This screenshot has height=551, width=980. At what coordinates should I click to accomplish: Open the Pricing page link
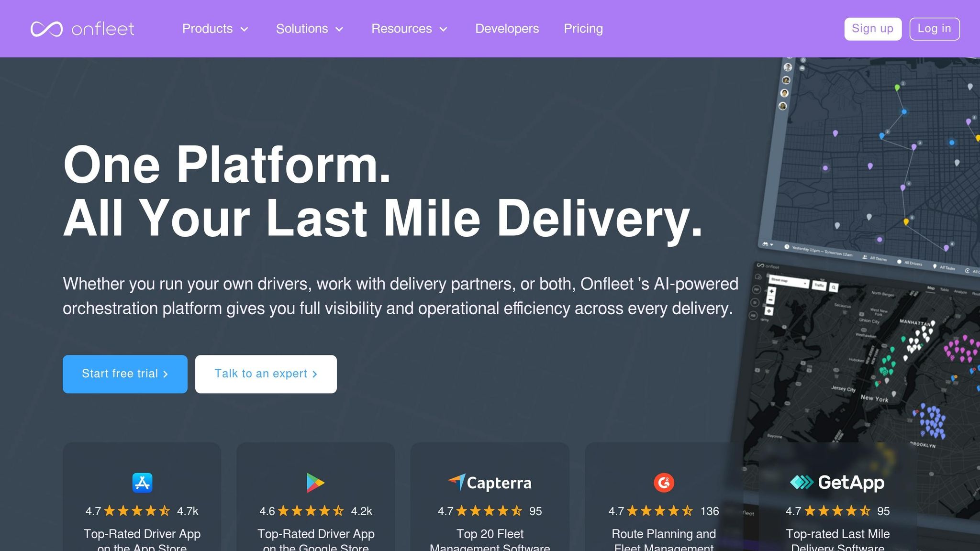(x=583, y=29)
